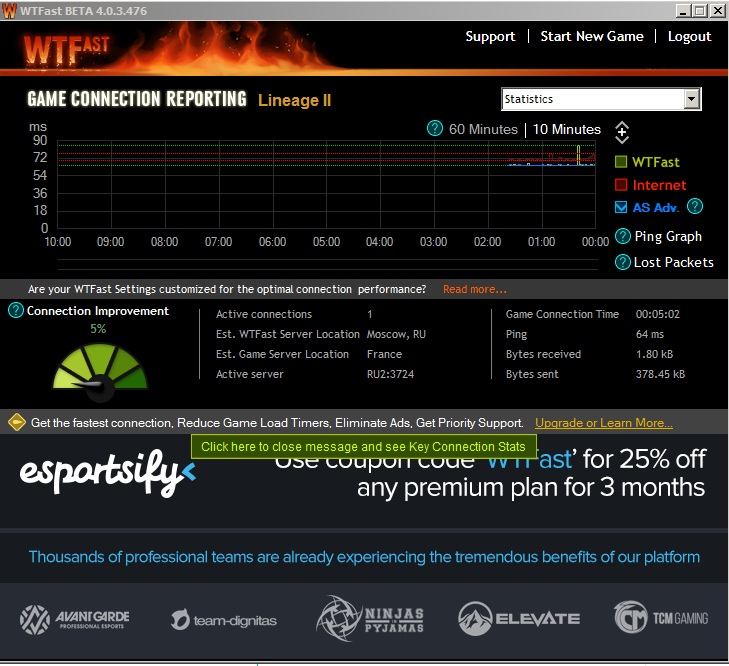Click the Ping Graph help icon
The image size is (729, 666).
pyautogui.click(x=623, y=236)
